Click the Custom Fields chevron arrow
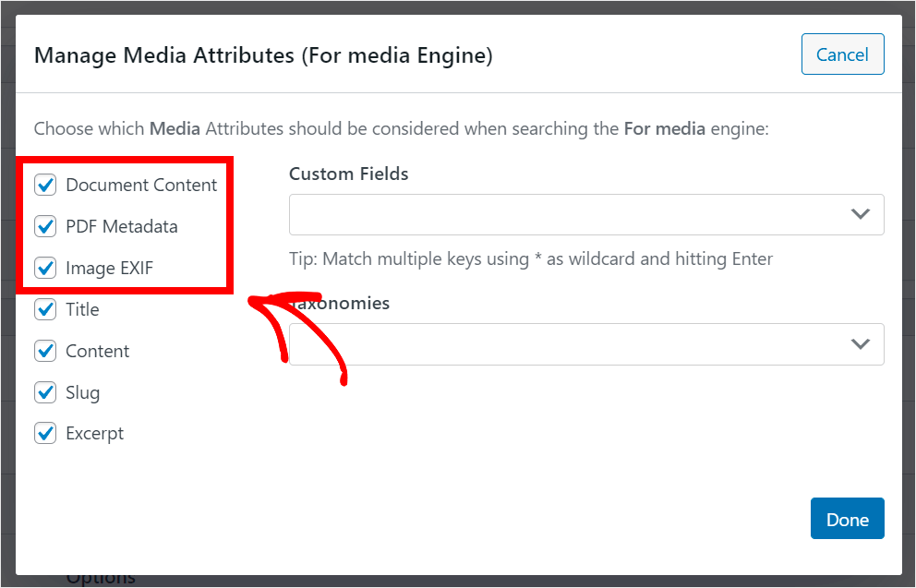The height and width of the screenshot is (588, 916). click(860, 214)
